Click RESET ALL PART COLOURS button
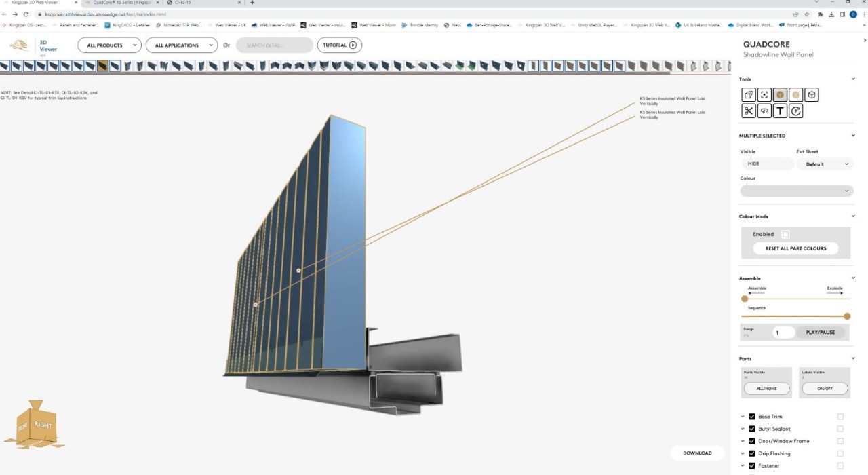Screen dimensions: 868x475 click(795, 248)
